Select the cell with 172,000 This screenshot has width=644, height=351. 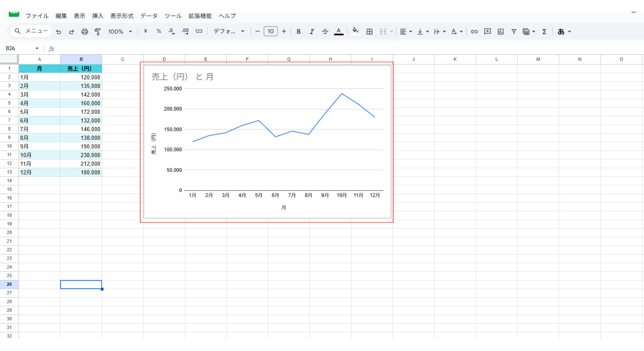coord(81,112)
